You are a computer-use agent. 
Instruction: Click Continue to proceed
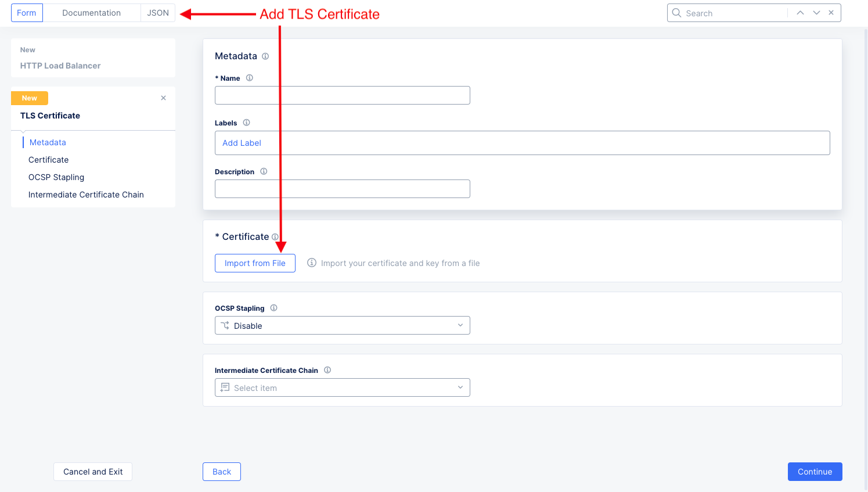(815, 472)
